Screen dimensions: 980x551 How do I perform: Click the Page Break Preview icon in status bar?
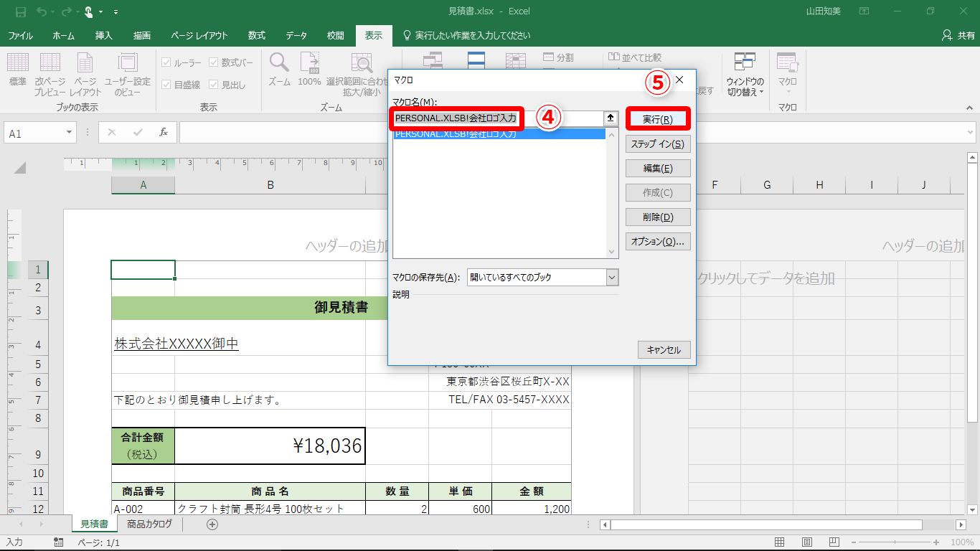833,542
